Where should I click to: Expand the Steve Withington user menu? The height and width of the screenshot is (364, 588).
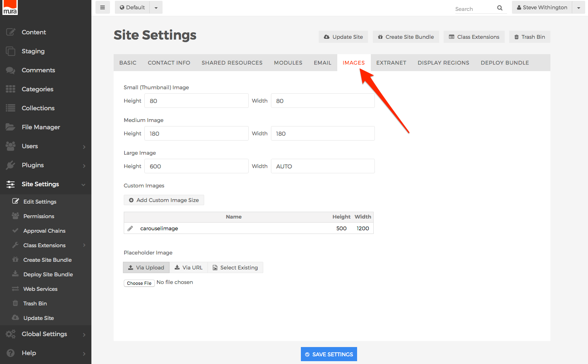pos(578,8)
